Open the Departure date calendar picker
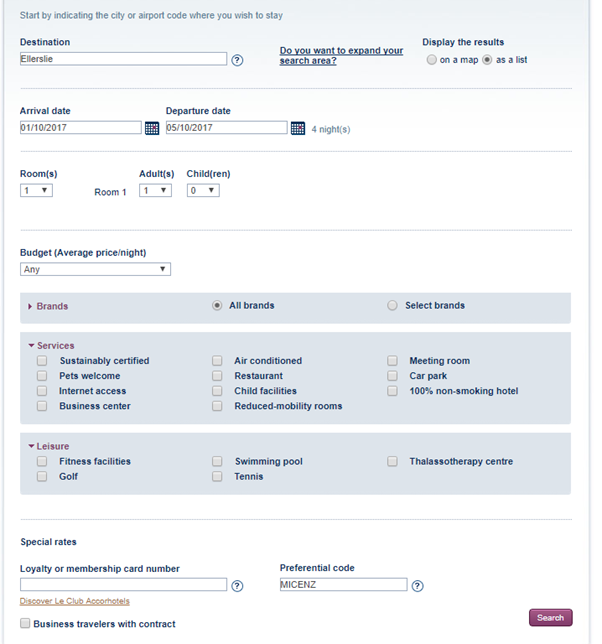602x644 pixels. [298, 128]
